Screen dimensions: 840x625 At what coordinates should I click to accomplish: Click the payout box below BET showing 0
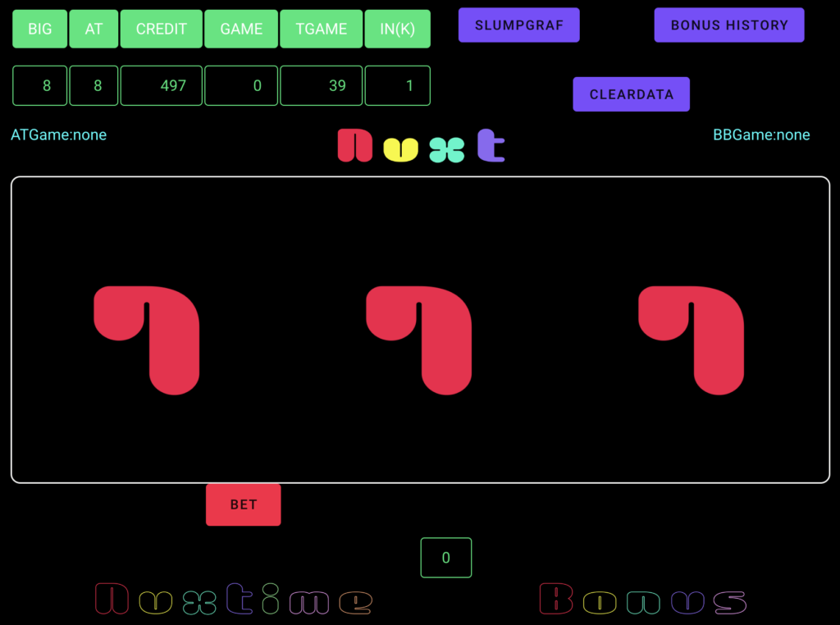(445, 558)
